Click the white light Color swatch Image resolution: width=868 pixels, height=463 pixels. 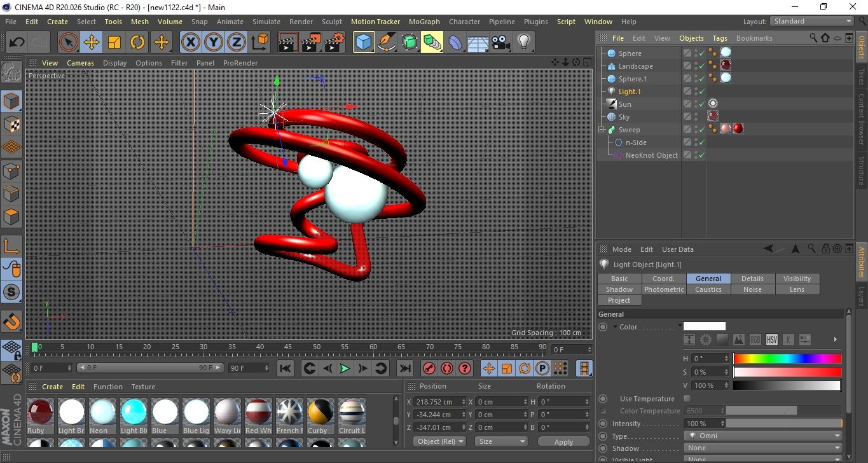(x=705, y=326)
